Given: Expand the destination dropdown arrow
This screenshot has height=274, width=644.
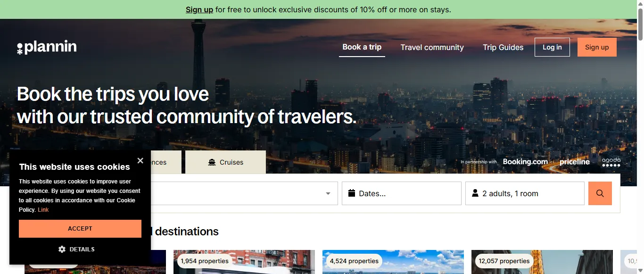Looking at the screenshot, I should [328, 193].
